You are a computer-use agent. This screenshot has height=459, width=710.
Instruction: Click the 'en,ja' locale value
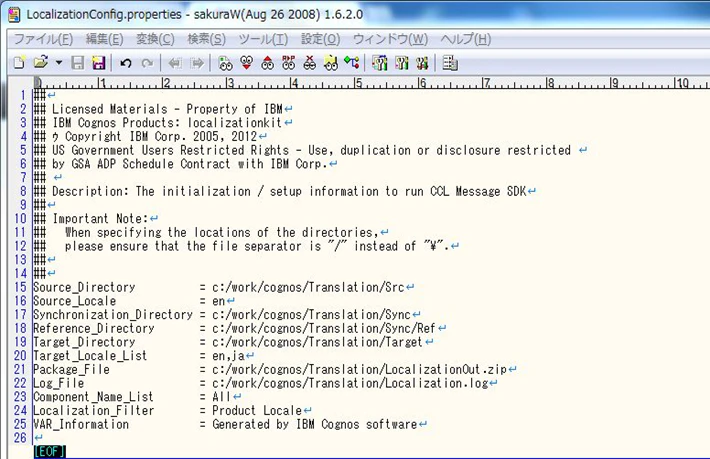point(228,356)
